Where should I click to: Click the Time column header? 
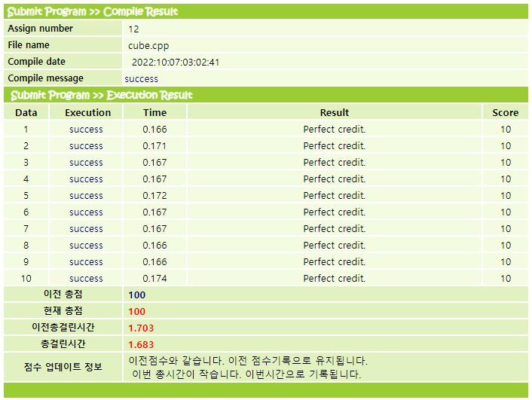point(154,113)
